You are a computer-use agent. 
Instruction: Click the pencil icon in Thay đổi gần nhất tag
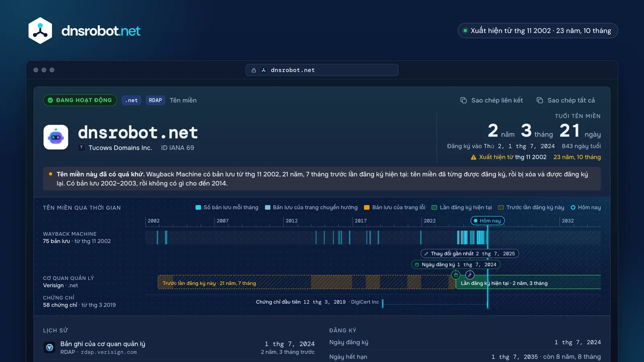(x=426, y=254)
